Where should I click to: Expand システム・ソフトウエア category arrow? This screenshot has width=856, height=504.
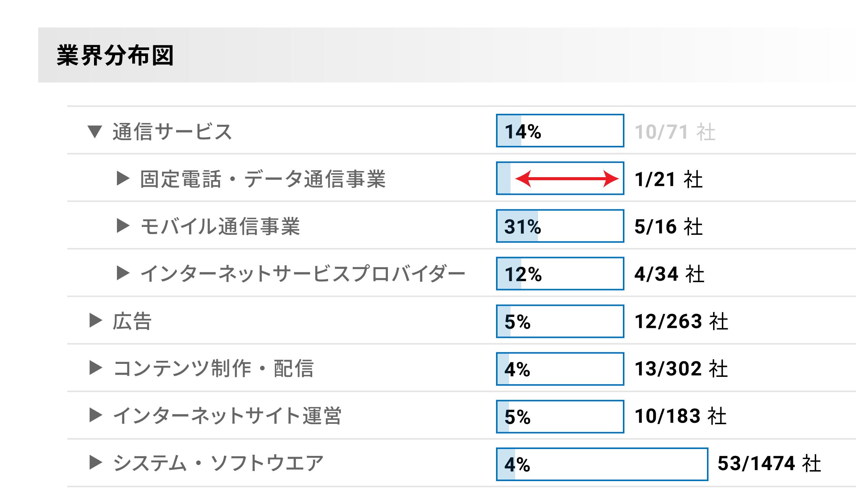pos(96,462)
